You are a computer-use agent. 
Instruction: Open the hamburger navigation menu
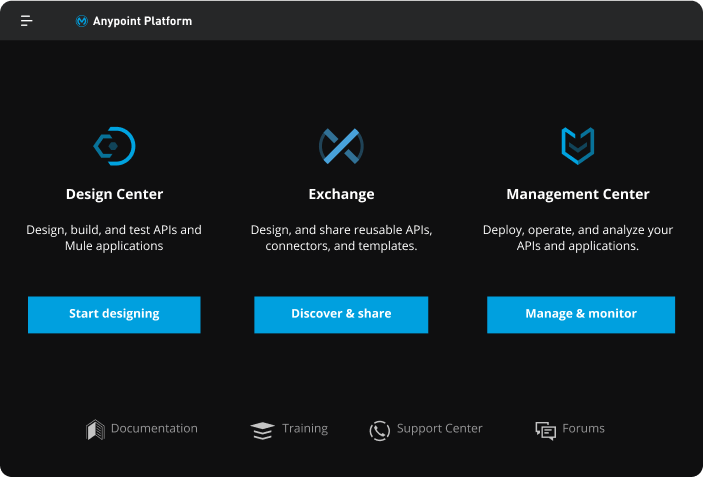26,21
